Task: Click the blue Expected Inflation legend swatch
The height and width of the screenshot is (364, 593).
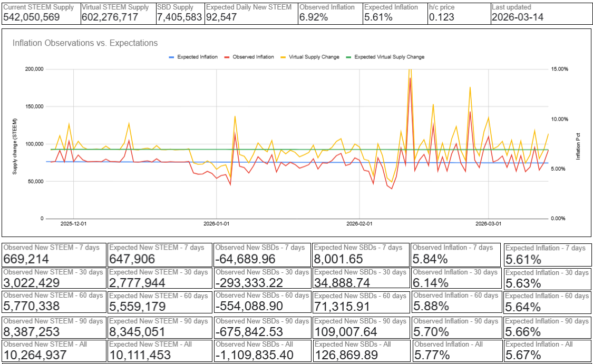Action: (x=171, y=57)
